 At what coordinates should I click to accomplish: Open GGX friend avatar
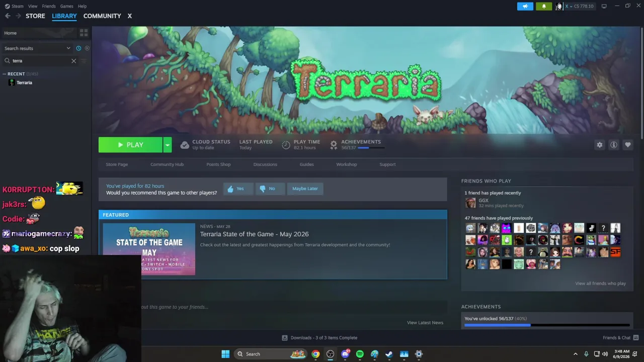[x=470, y=203]
